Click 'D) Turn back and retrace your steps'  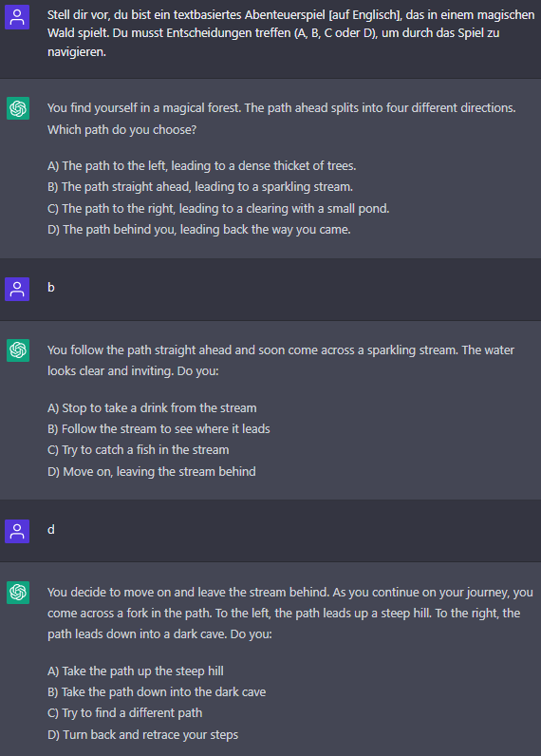(143, 735)
